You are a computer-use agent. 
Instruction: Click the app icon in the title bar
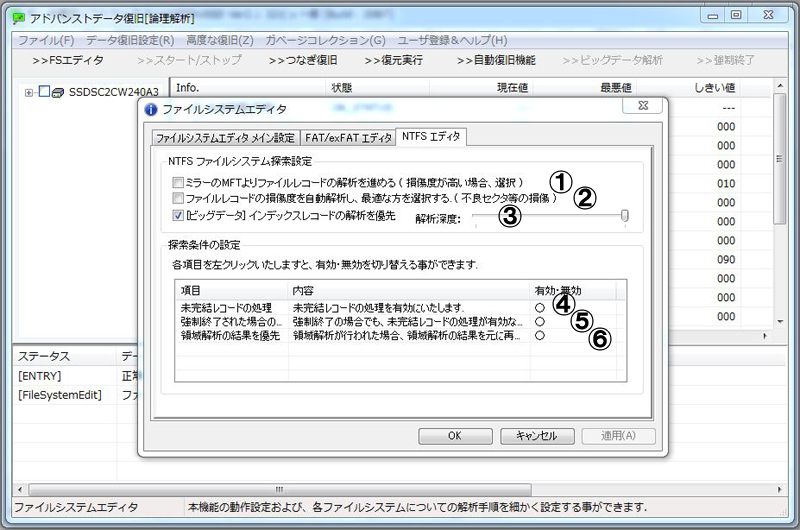pos(19,18)
